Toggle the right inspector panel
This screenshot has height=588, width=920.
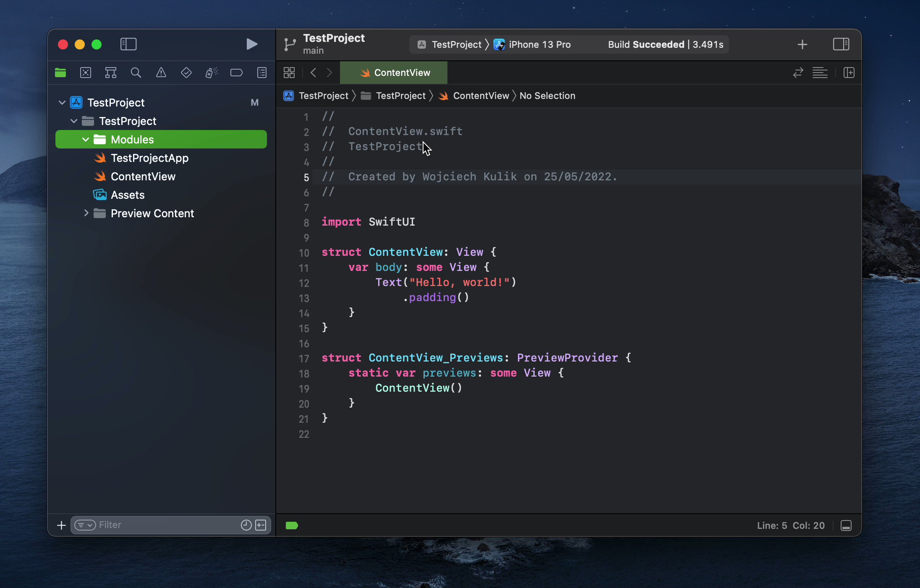(x=841, y=44)
